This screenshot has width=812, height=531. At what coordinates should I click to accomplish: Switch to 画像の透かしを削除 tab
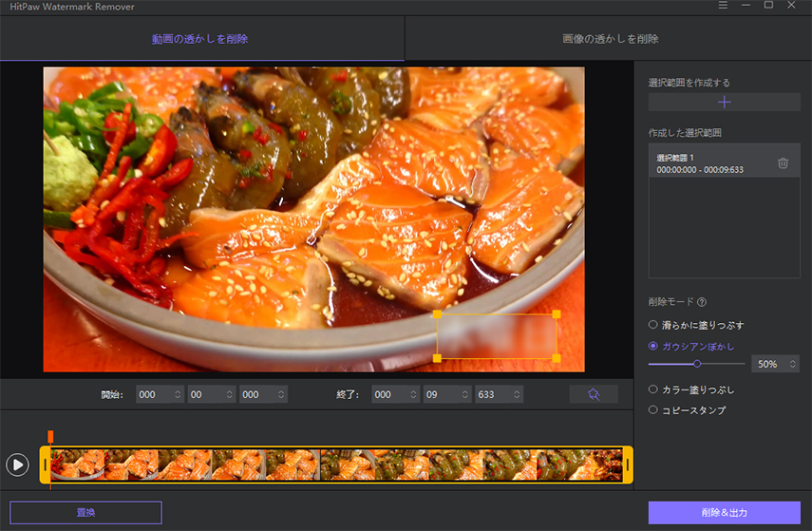coord(610,39)
